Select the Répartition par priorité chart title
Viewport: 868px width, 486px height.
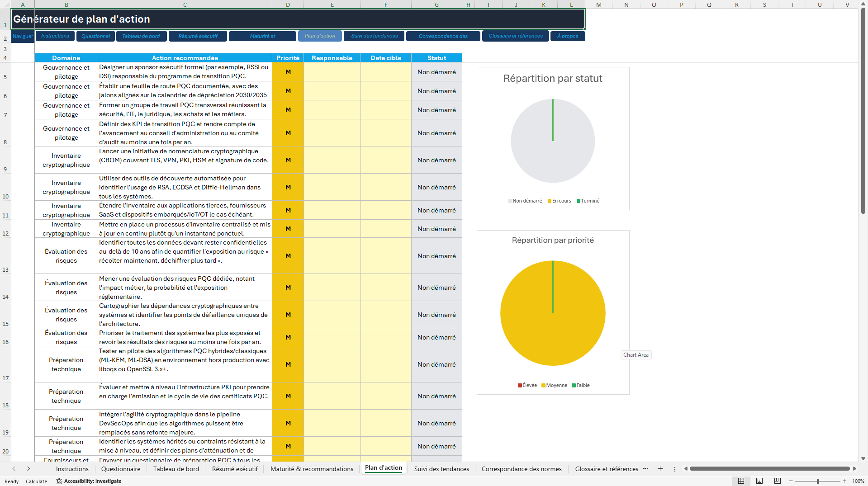(553, 240)
